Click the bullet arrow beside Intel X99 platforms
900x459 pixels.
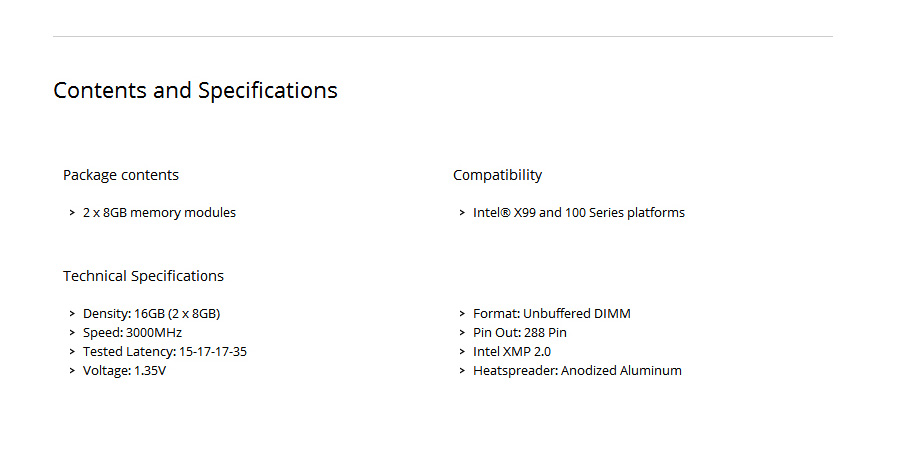click(462, 213)
